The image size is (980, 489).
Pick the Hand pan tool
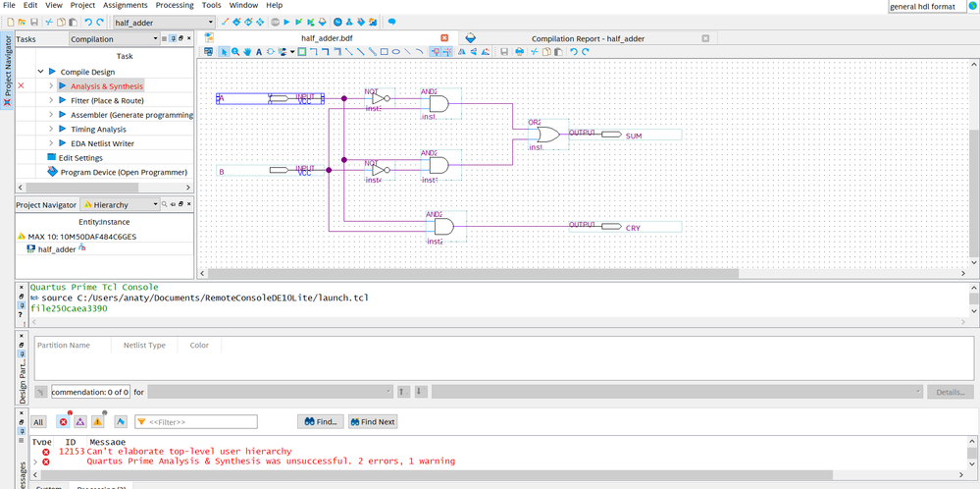[x=247, y=52]
